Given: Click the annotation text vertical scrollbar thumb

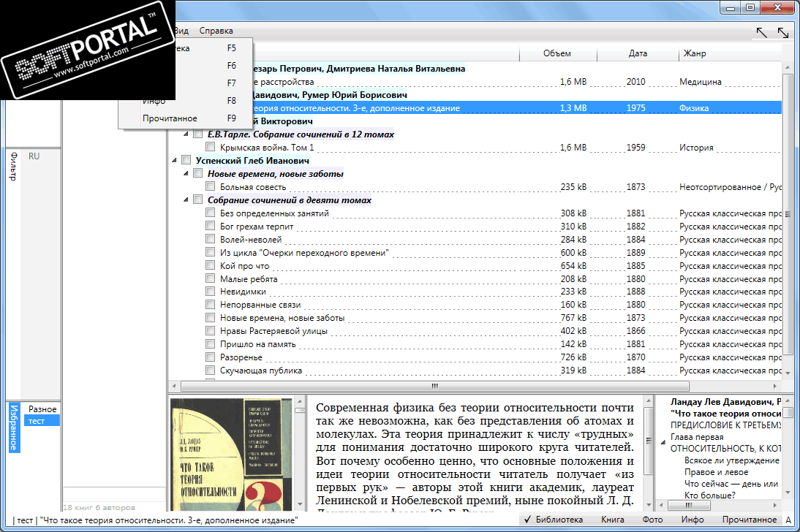Looking at the screenshot, I should [x=649, y=440].
